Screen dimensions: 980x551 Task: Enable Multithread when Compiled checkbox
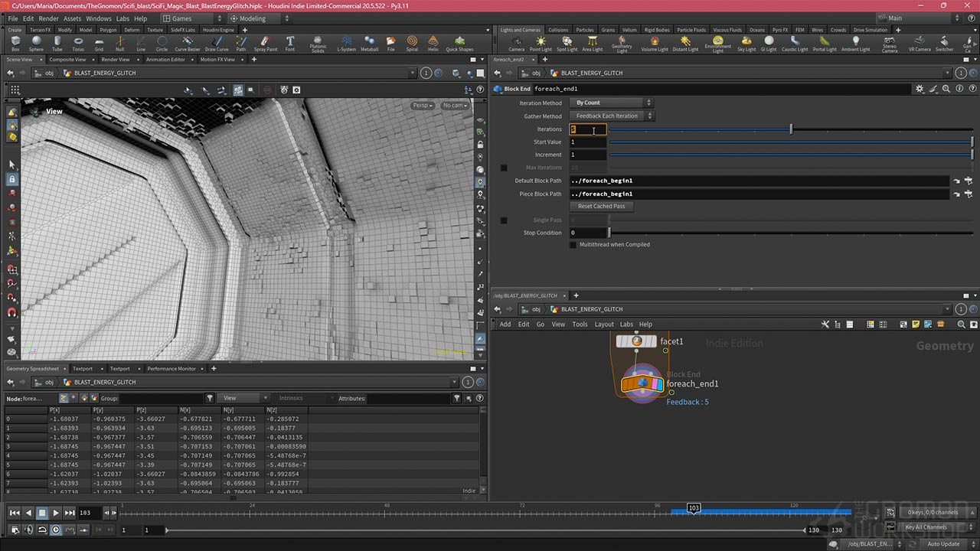pos(573,245)
